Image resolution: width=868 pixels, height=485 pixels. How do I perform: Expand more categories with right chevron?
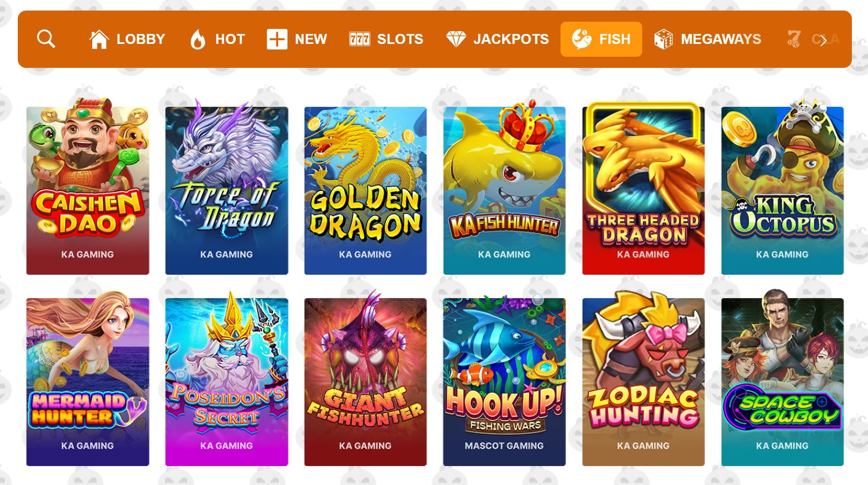(824, 39)
